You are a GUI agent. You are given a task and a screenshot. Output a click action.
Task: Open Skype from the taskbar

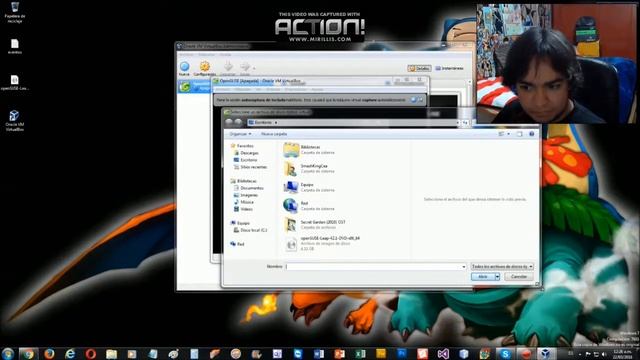pyautogui.click(x=505, y=353)
